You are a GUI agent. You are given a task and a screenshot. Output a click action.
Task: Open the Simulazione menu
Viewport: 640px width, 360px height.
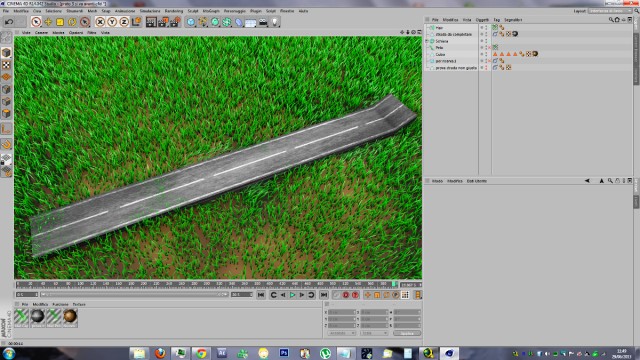pyautogui.click(x=150, y=11)
